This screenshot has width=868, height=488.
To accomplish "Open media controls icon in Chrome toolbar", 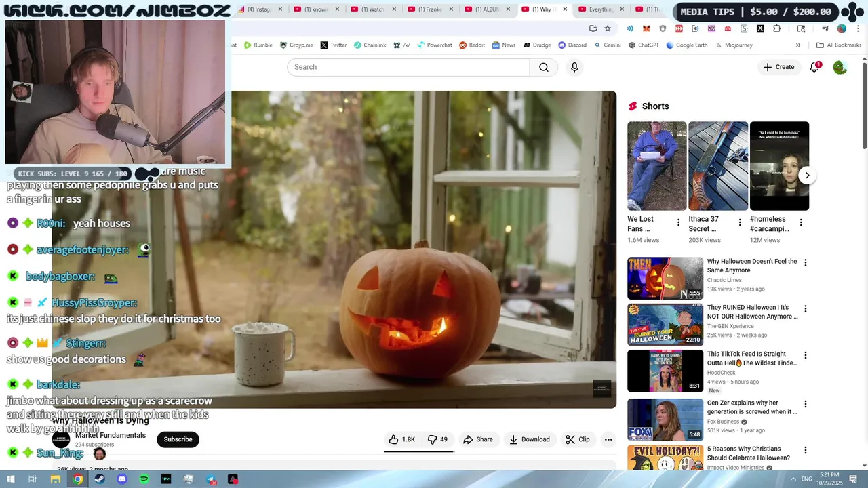I will point(825,28).
